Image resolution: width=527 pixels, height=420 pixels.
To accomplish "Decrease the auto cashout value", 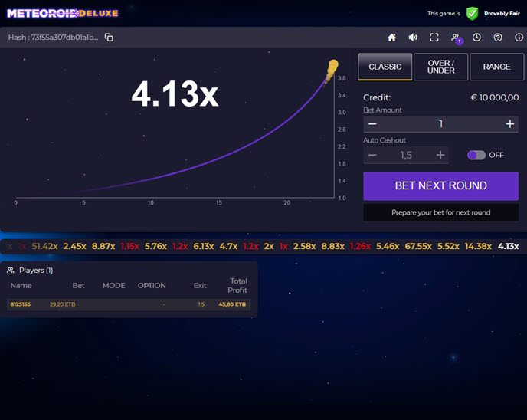I will click(372, 155).
